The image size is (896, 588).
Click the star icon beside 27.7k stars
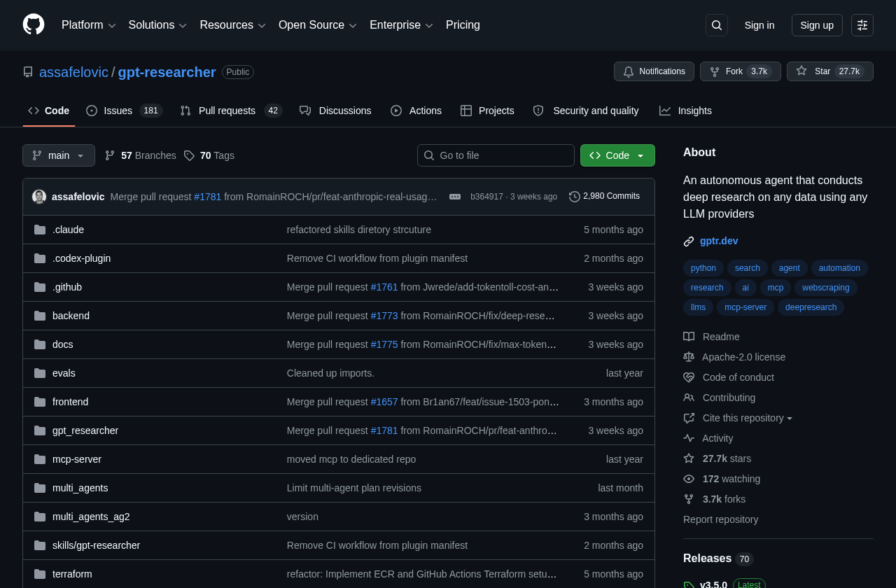[x=689, y=458]
